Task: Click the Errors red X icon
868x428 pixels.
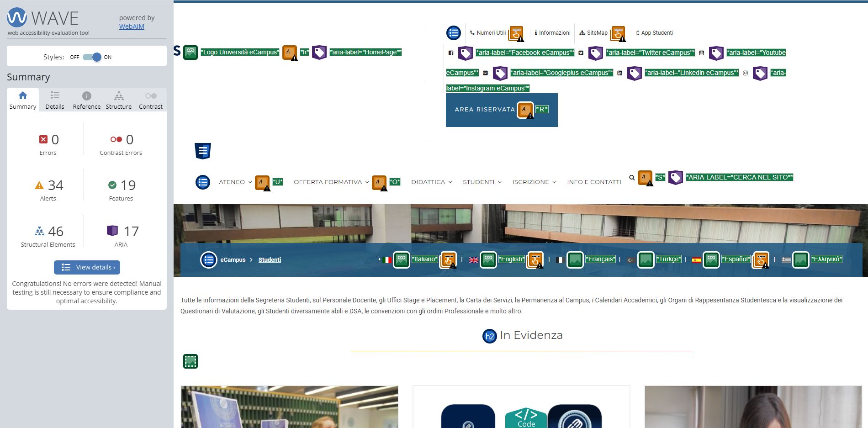Action: click(43, 139)
